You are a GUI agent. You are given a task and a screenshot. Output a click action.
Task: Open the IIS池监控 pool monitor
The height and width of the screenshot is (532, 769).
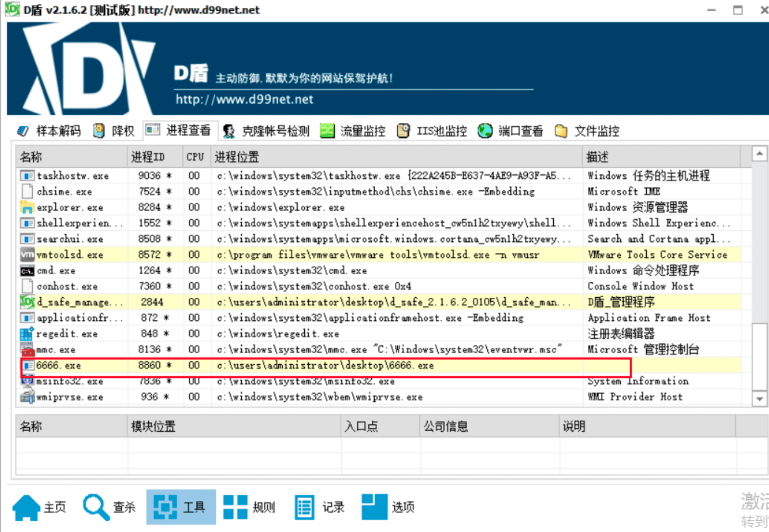click(x=432, y=131)
